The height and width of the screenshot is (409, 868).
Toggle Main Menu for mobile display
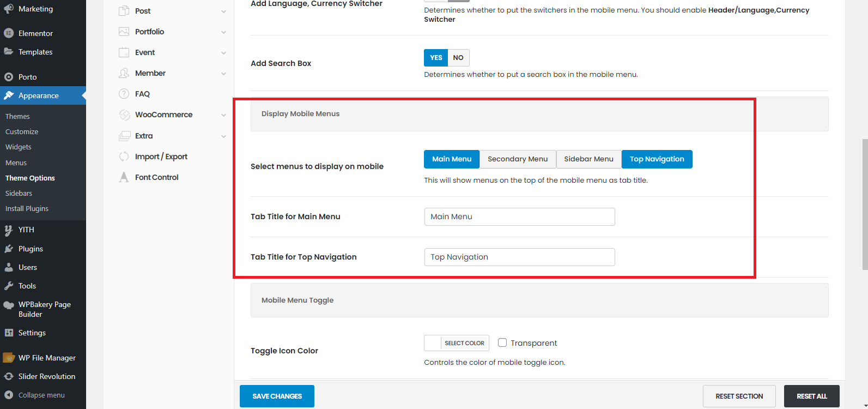coord(452,159)
